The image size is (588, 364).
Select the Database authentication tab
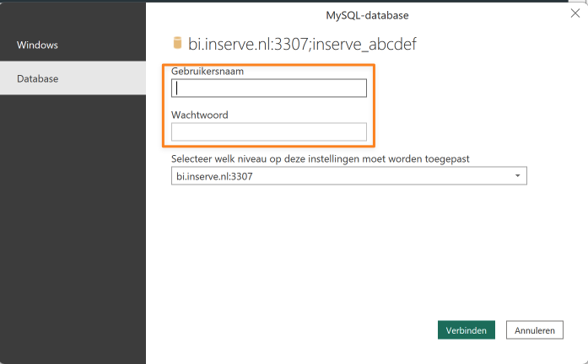click(x=73, y=78)
